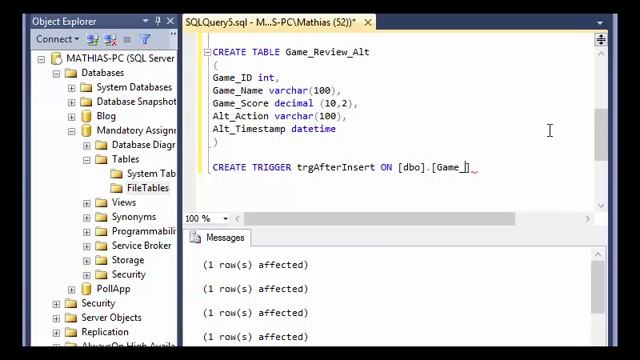Screen dimensions: 640x360
Task: Select the Database Diagrams folder
Action: click(x=143, y=145)
